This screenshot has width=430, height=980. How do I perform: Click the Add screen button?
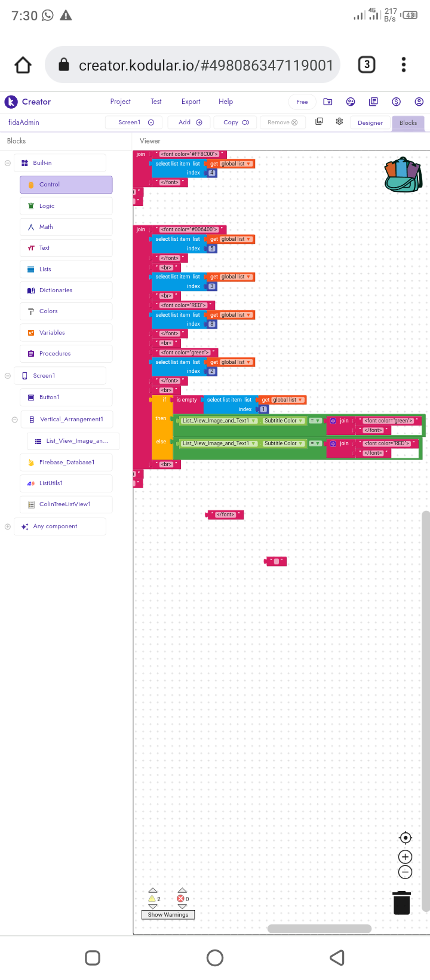[x=190, y=122]
